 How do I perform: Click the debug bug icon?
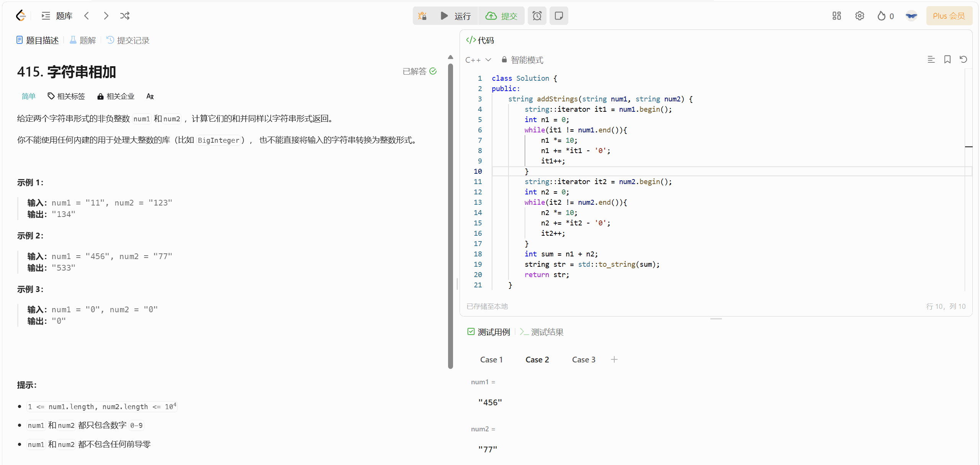422,16
